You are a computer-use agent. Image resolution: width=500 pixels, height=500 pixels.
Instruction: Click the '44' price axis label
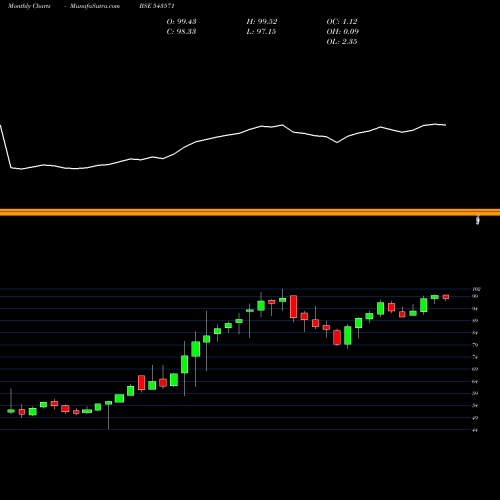click(x=475, y=430)
